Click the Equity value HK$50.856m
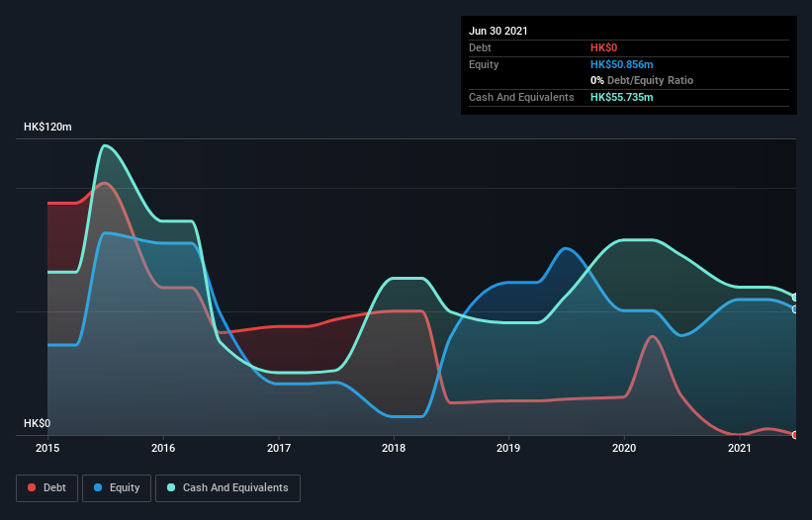 click(621, 64)
